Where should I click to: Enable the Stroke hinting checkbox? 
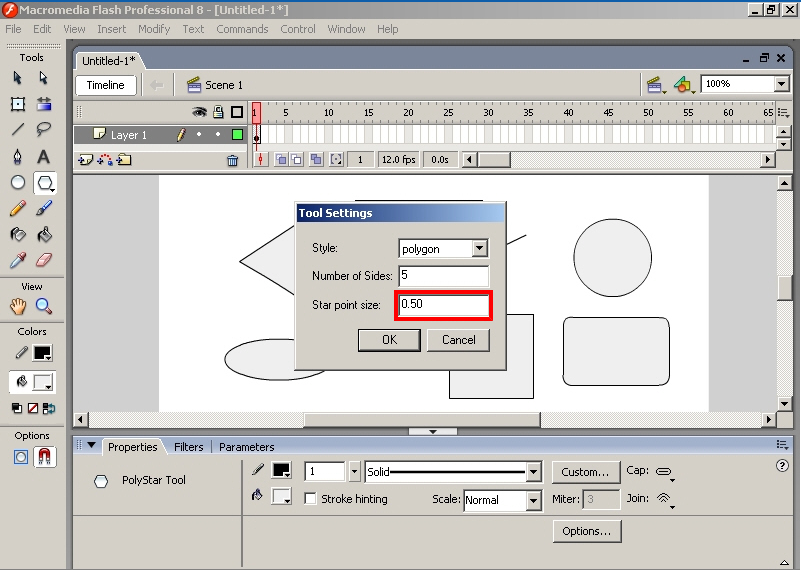click(310, 498)
